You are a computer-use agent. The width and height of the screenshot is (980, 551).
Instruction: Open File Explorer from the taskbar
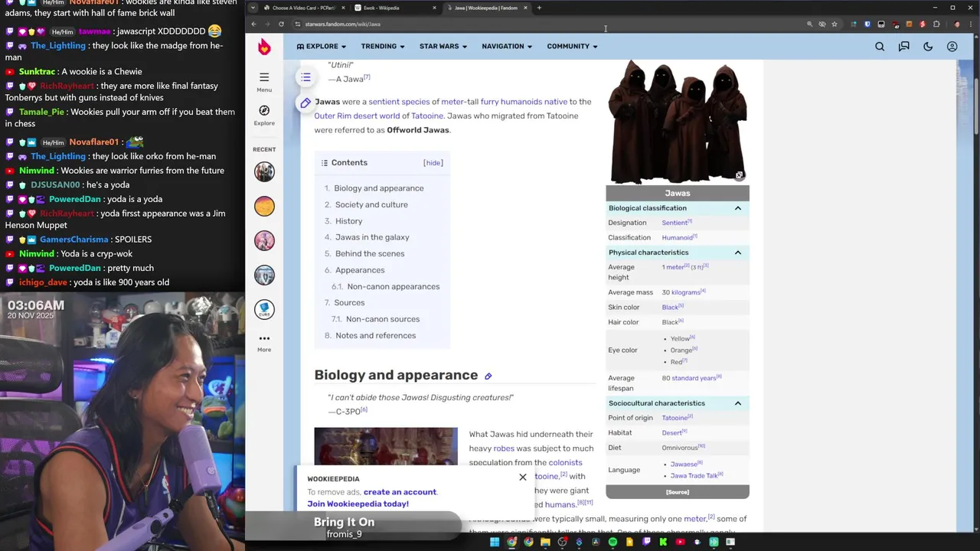coord(545,542)
